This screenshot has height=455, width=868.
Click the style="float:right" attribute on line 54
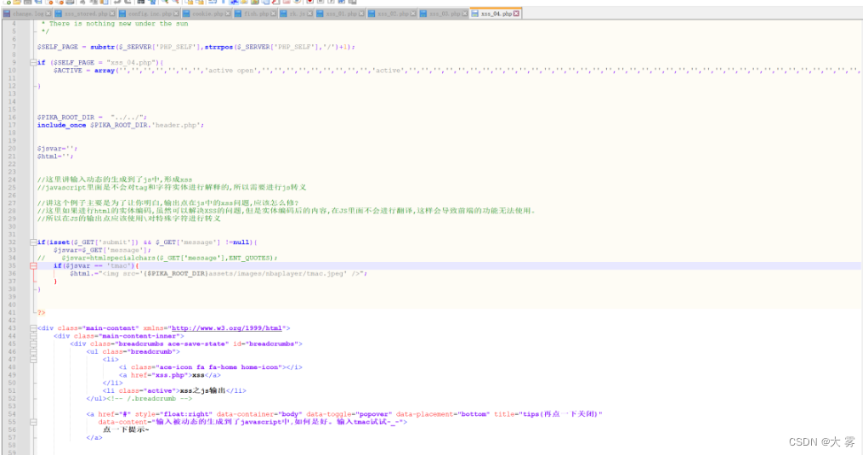(173, 414)
